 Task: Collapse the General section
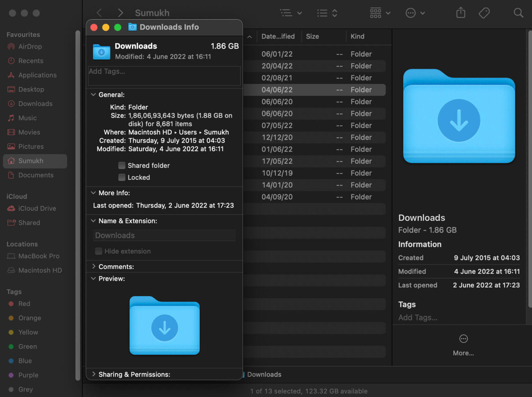coord(94,95)
